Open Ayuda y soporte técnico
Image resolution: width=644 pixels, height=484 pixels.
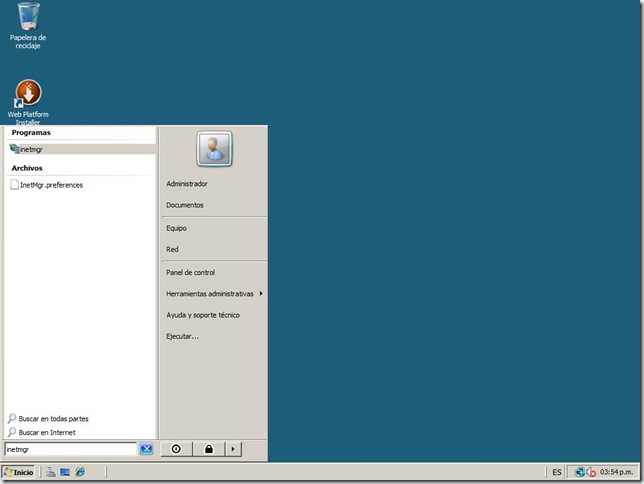coord(203,315)
